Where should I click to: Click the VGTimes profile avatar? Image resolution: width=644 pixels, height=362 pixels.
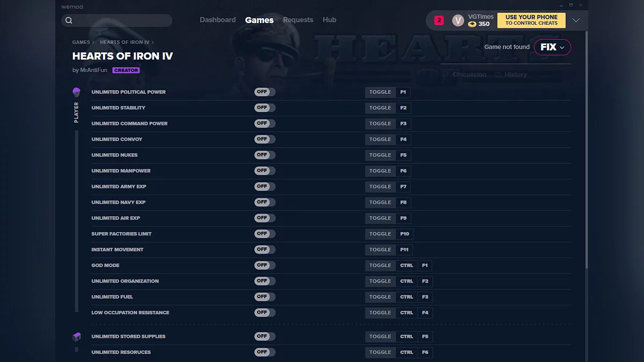coord(458,20)
